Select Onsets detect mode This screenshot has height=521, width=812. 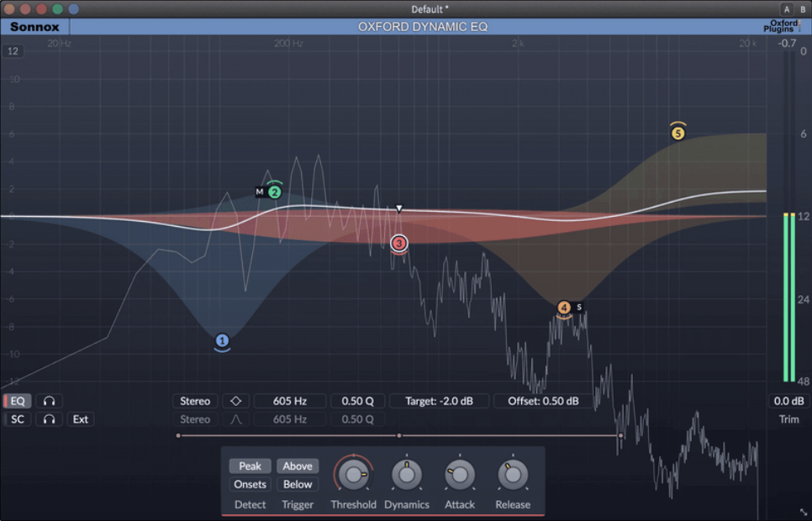pyautogui.click(x=250, y=484)
